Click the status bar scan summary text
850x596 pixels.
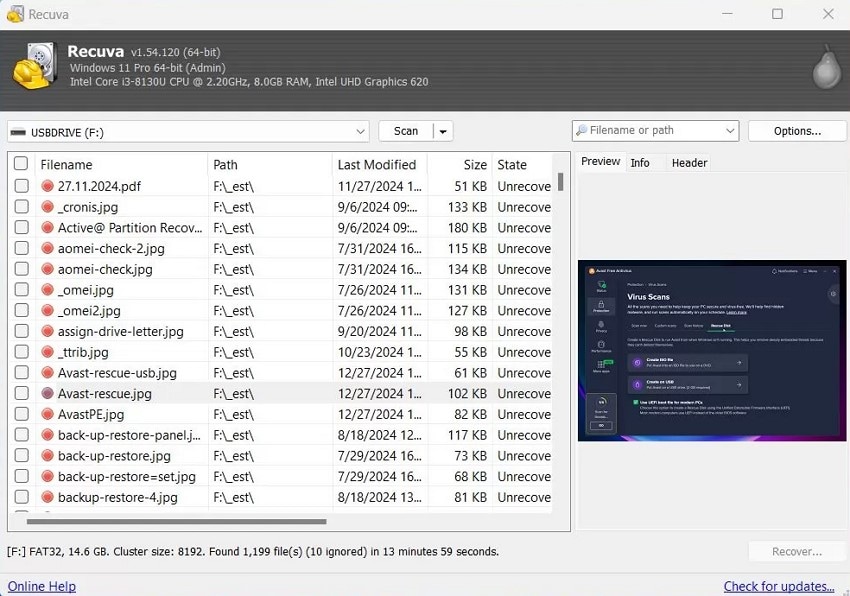(253, 552)
